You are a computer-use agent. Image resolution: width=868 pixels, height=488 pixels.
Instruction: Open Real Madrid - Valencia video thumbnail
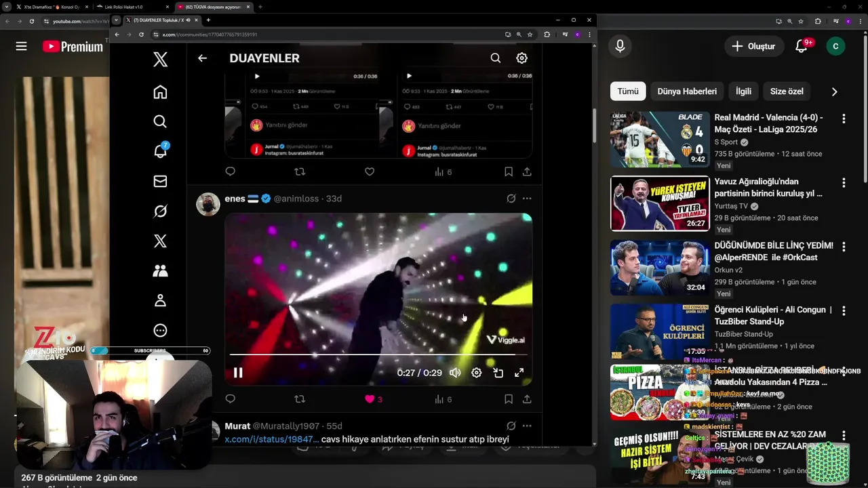660,139
